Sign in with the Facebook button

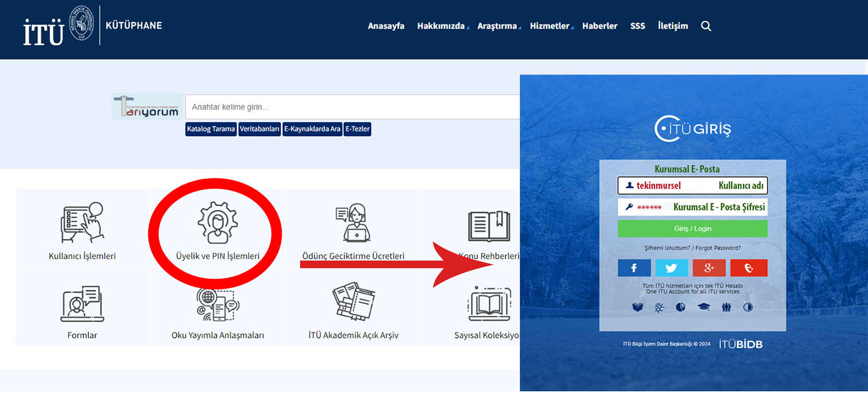click(634, 268)
